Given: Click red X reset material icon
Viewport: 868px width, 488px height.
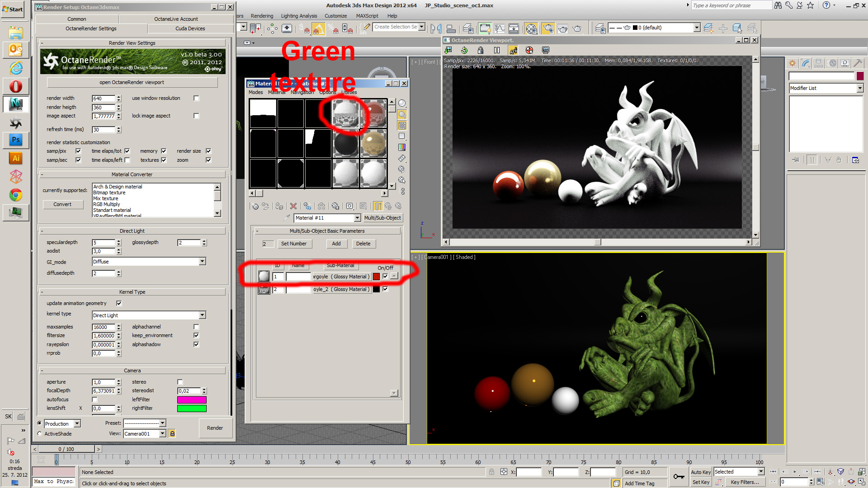Looking at the screenshot, I should pyautogui.click(x=293, y=206).
